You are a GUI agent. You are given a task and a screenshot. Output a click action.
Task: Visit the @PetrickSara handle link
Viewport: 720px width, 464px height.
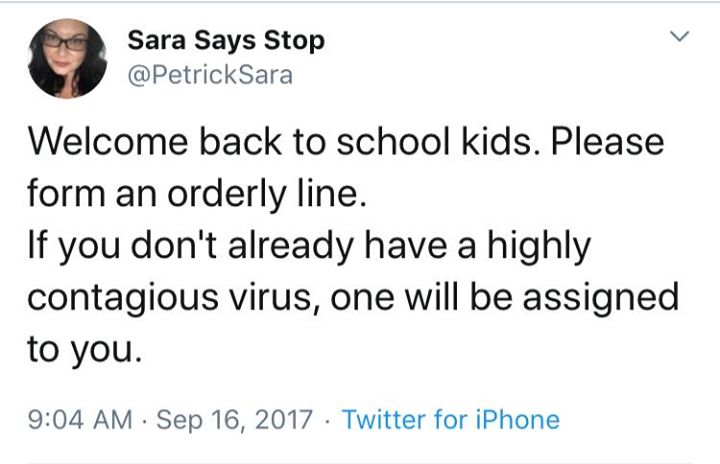pos(210,75)
